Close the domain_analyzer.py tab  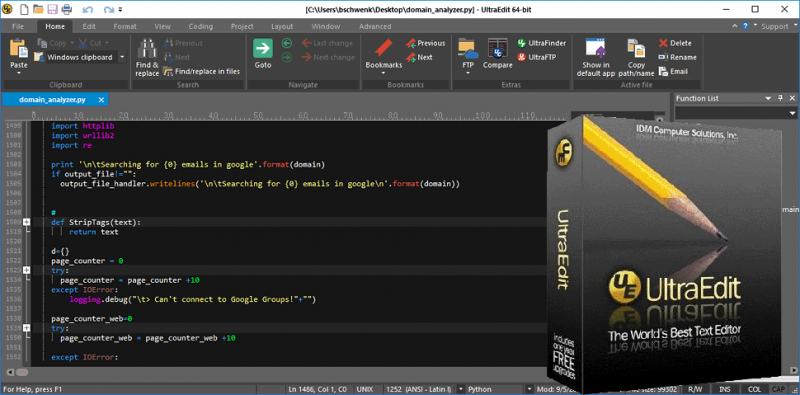point(102,100)
